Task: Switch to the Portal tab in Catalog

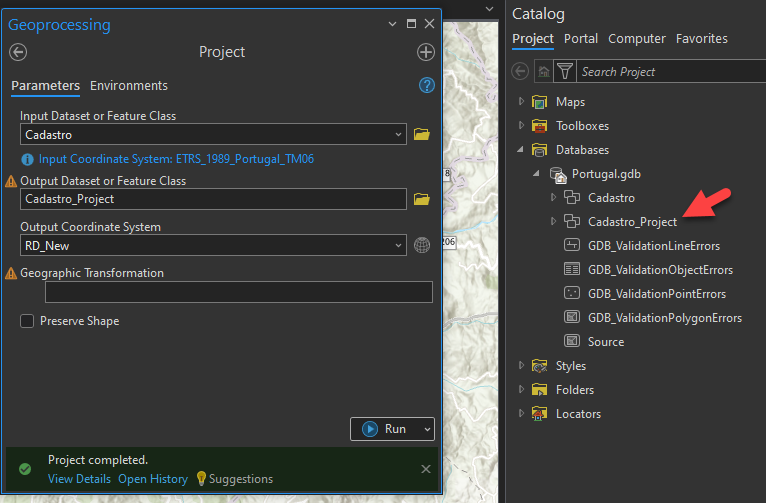Action: pos(581,39)
